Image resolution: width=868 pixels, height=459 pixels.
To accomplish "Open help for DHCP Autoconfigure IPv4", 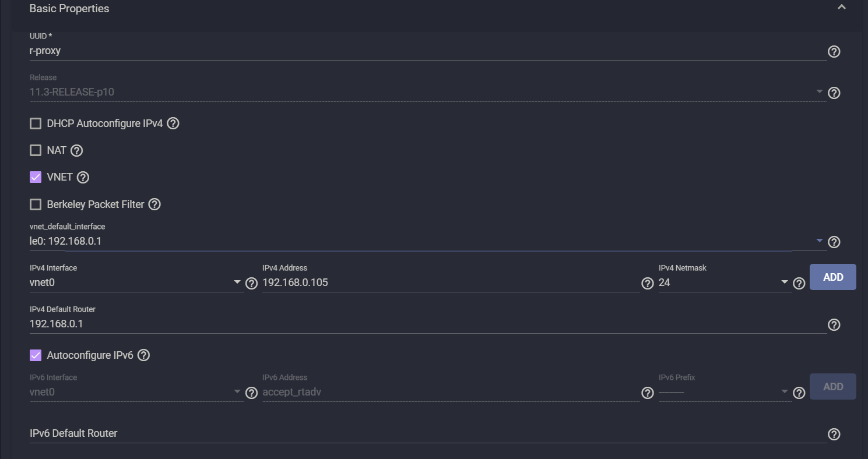I will coord(173,123).
